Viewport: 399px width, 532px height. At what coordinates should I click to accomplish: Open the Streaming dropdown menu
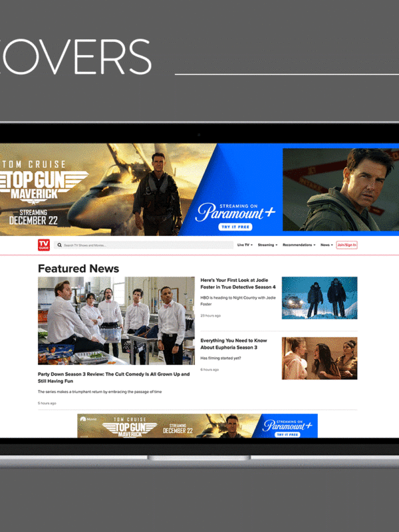click(x=267, y=245)
